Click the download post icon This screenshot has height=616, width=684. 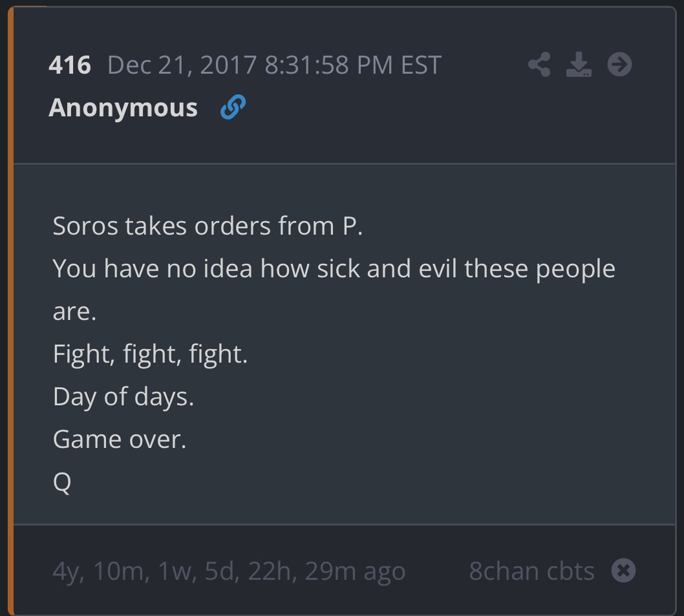(579, 65)
